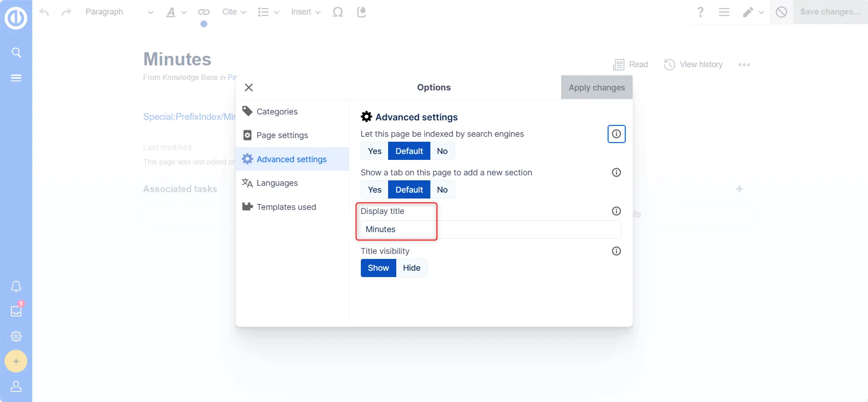Viewport: 868px width, 402px height.
Task: Close the Options dialog with X
Action: click(249, 88)
